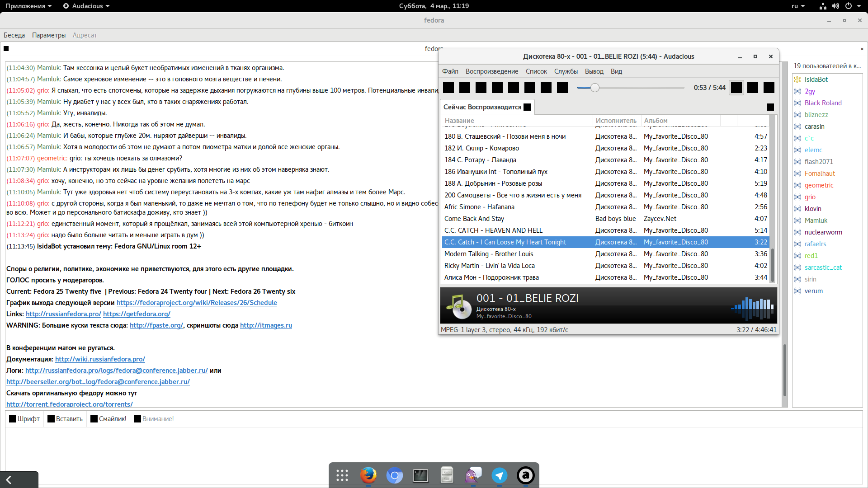The height and width of the screenshot is (488, 868).
Task: Open the russianfedora.pro link
Action: [x=63, y=314]
